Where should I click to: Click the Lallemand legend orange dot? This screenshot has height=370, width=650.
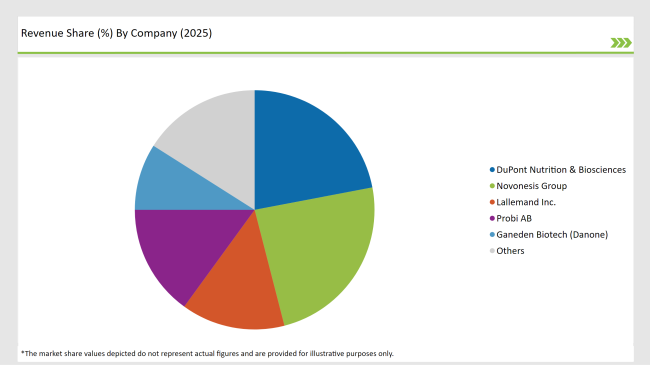click(492, 202)
